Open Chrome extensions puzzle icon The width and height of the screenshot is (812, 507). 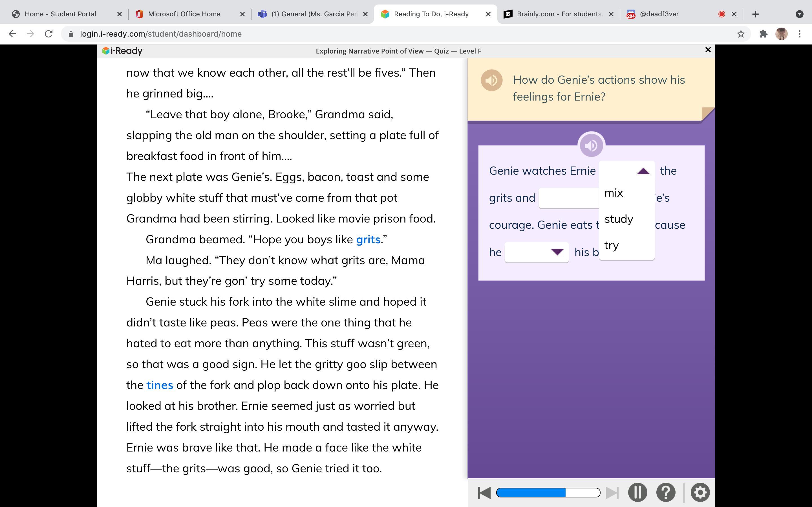763,34
